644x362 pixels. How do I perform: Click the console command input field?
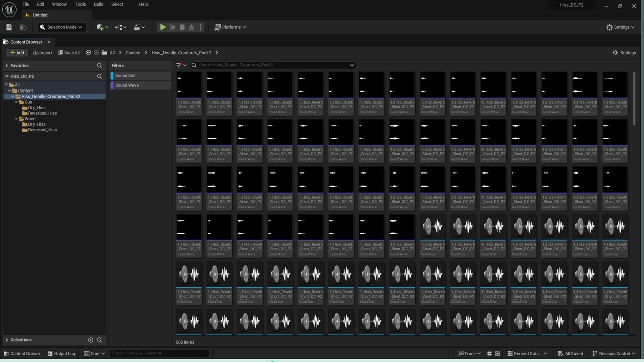point(159,353)
